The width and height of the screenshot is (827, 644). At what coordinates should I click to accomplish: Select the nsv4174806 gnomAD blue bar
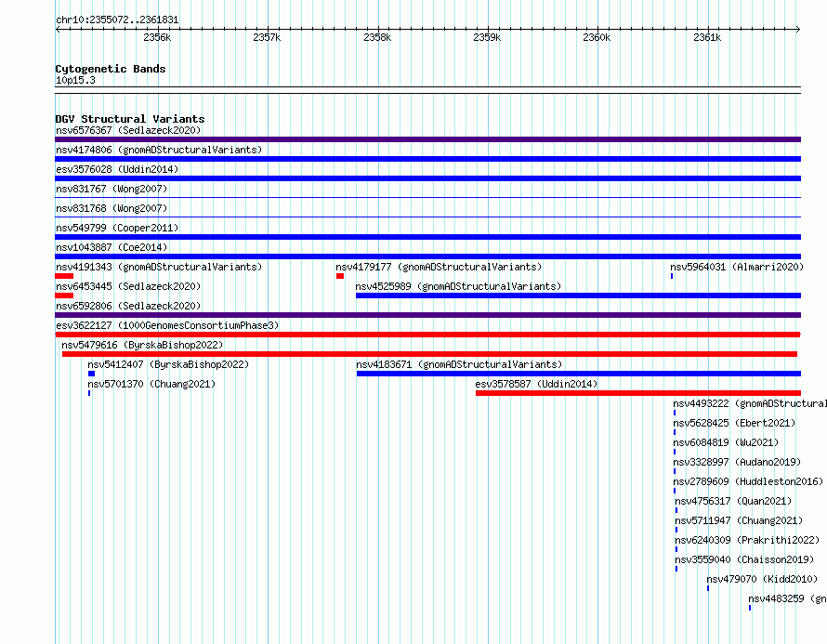click(427, 159)
